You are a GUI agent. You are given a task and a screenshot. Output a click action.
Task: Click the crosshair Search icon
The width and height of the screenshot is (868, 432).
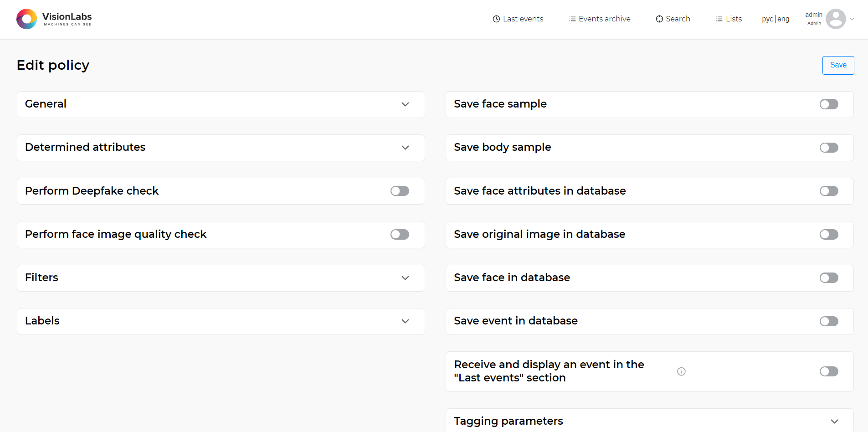point(659,19)
